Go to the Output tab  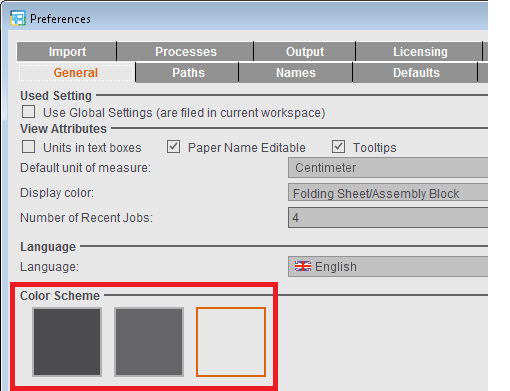tap(305, 52)
